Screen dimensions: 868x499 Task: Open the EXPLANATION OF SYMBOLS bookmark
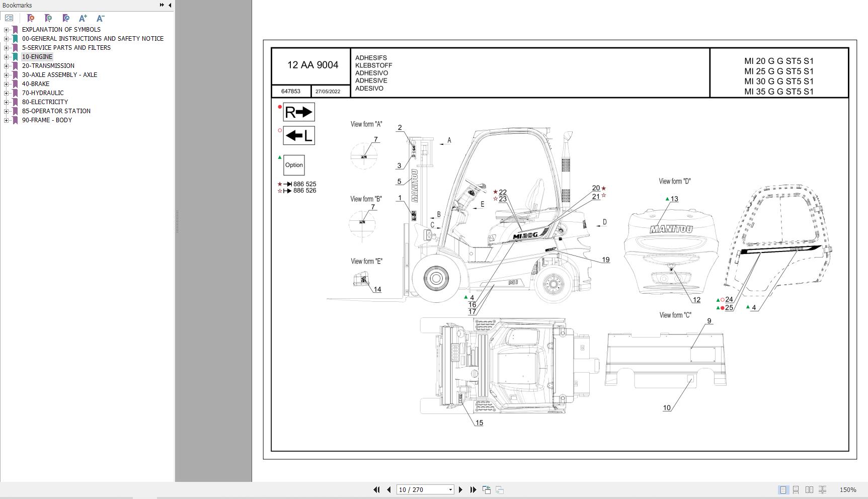(x=61, y=30)
